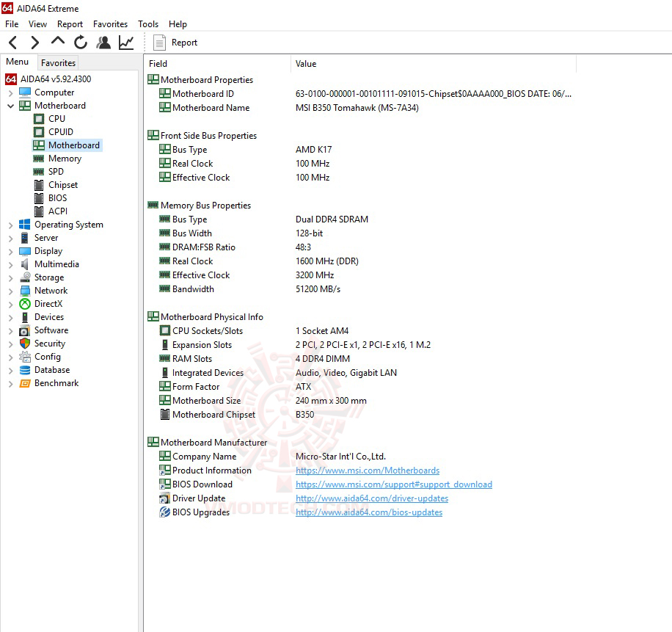
Task: Switch to the Favorites tab in sidebar
Action: click(x=58, y=62)
